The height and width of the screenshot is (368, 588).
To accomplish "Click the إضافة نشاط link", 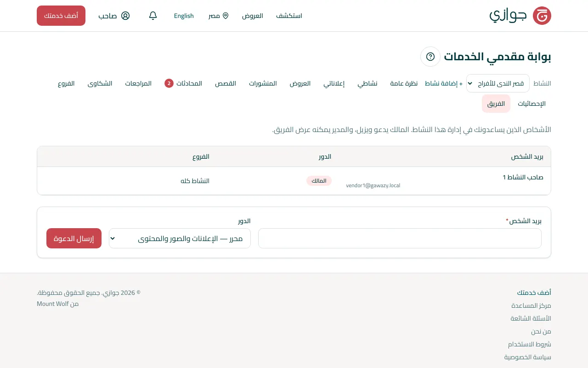I will (x=444, y=83).
